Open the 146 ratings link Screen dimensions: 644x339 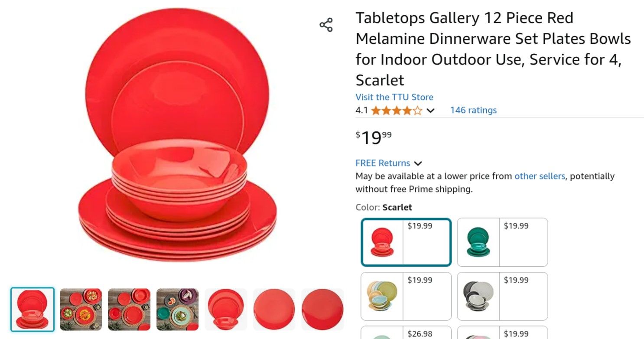473,110
